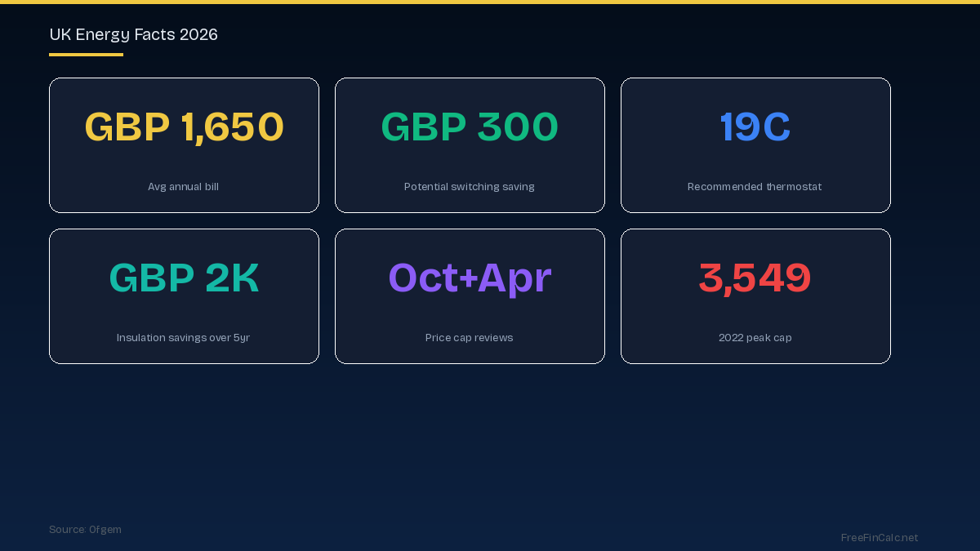Click the Avg annual bill label
This screenshot has width=980, height=551.
tap(183, 187)
